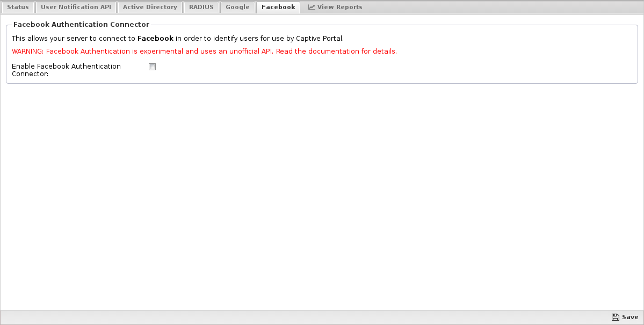This screenshot has width=644, height=325.
Task: Click the Save button
Action: (x=625, y=317)
